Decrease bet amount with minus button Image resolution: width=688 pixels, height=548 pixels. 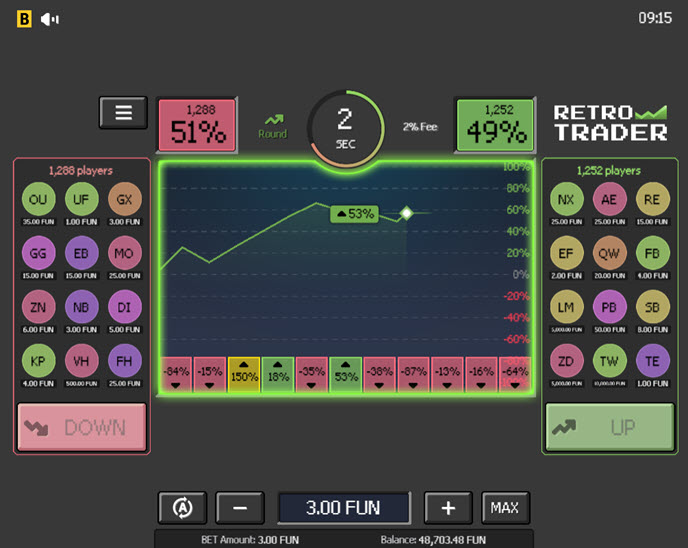click(240, 508)
